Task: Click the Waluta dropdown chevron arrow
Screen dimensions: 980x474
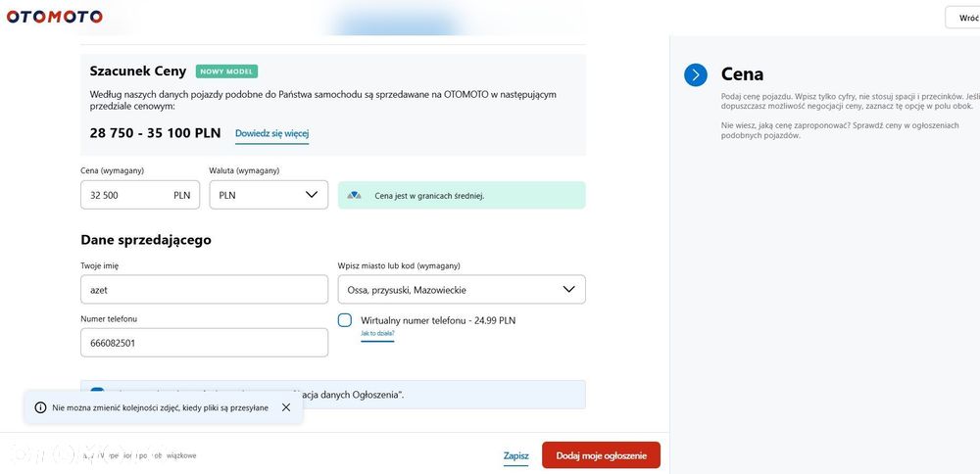Action: [x=312, y=195]
